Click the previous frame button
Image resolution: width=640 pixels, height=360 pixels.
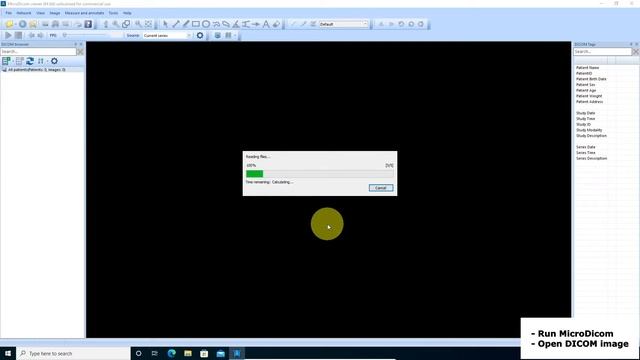coord(31,36)
